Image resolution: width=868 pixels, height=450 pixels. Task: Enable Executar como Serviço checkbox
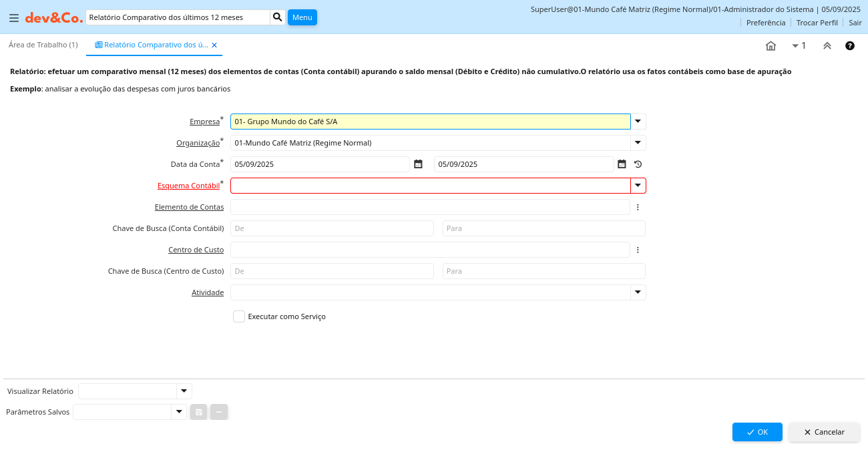point(239,316)
